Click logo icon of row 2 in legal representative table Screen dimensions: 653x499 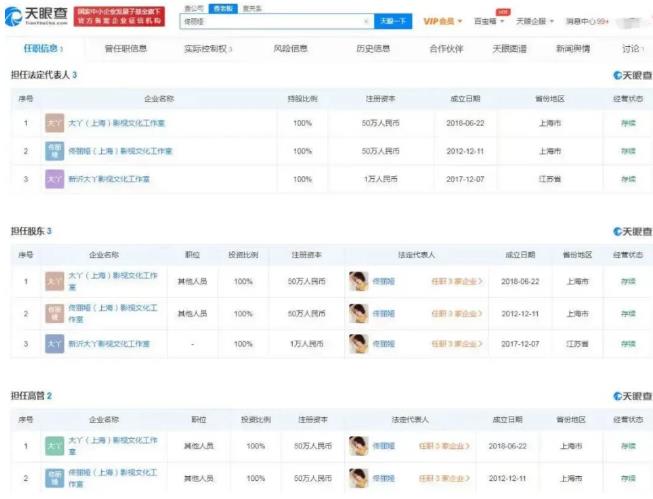[55, 151]
